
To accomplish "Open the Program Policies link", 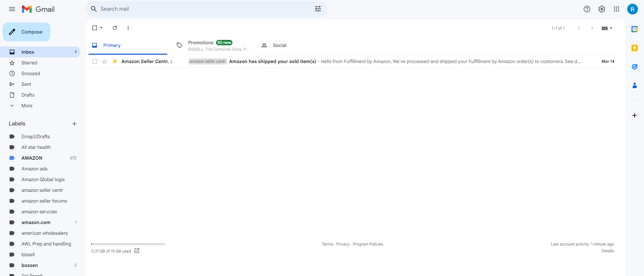I will coord(368,244).
